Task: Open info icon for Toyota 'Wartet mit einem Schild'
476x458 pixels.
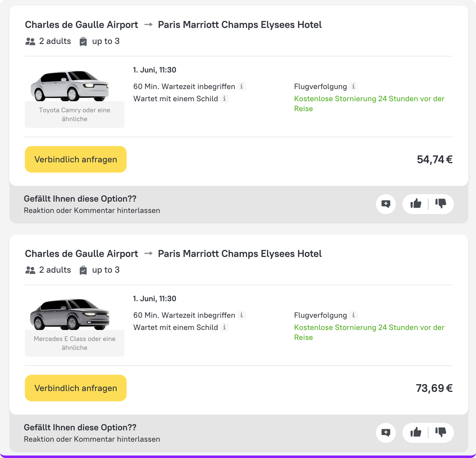Action: (x=224, y=98)
